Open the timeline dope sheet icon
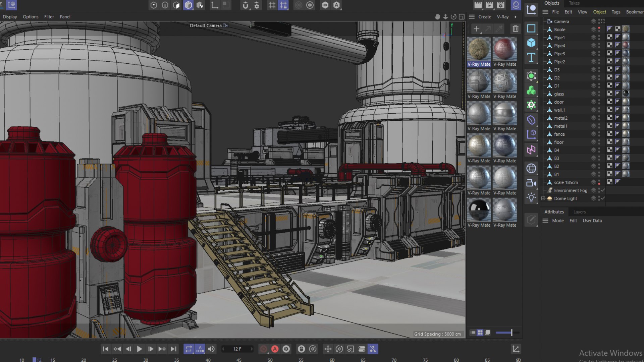Image resolution: width=644 pixels, height=362 pixels. [516, 349]
